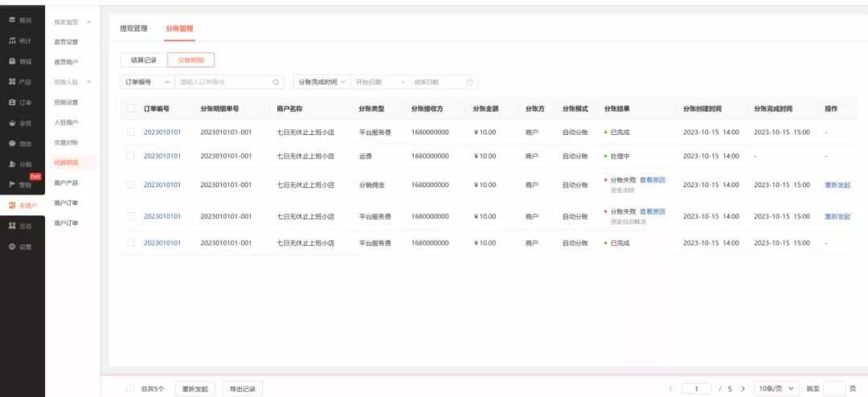The width and height of the screenshot is (868, 397).
Task: Open order 2023010101 link in 分销佣金 row
Action: [x=162, y=185]
